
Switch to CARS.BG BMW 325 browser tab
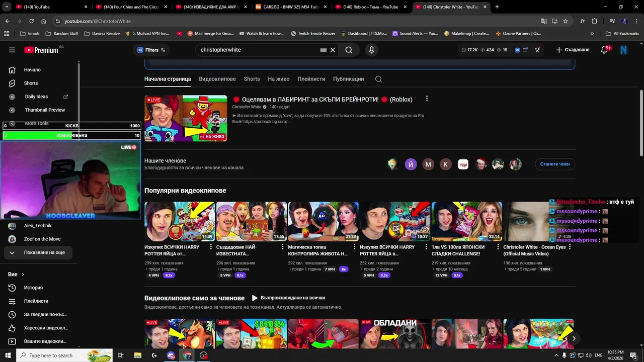290,7
